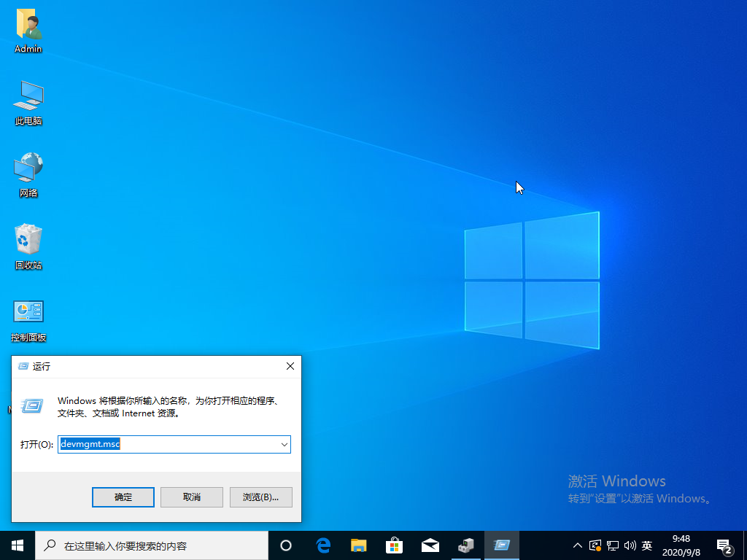Open 控制面板 from the desktop
Viewport: 747px width, 560px height.
click(28, 319)
